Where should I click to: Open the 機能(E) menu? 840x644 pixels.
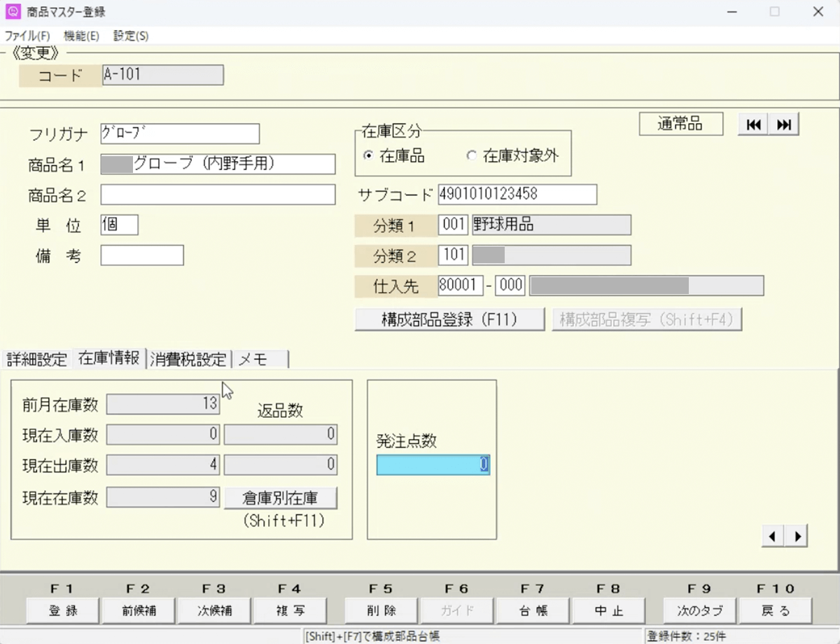[x=81, y=36]
